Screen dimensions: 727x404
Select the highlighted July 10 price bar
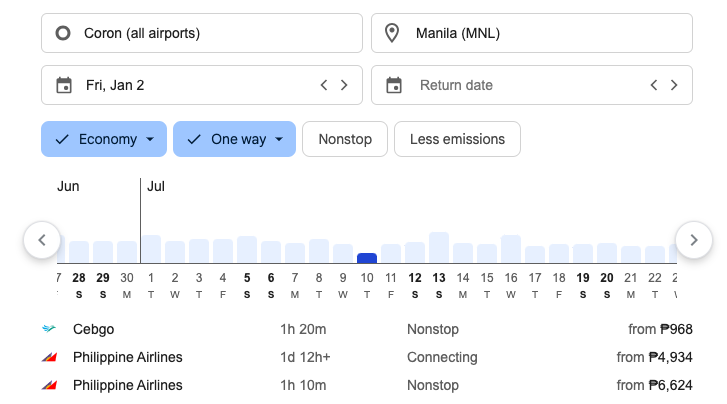point(367,258)
